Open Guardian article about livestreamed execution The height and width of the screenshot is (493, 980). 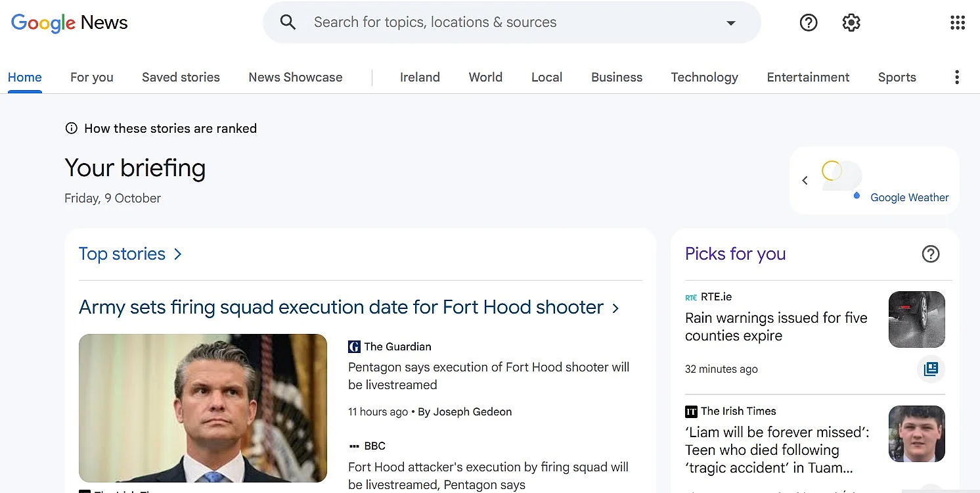pos(489,376)
